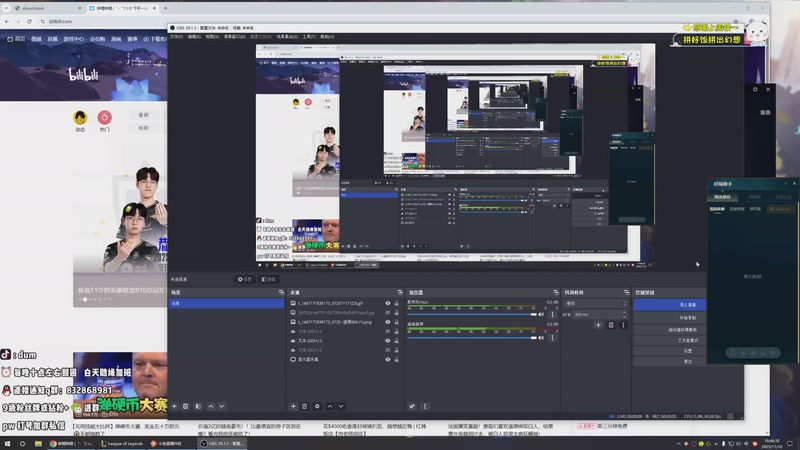Click the add transition plus icon

(x=597, y=324)
